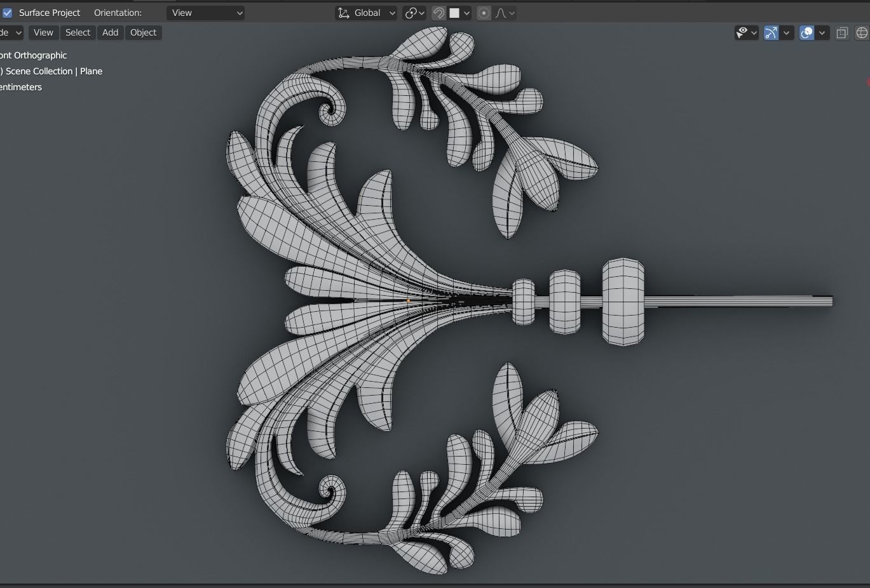Expand the overlays options arrow
The width and height of the screenshot is (870, 588).
tap(823, 33)
